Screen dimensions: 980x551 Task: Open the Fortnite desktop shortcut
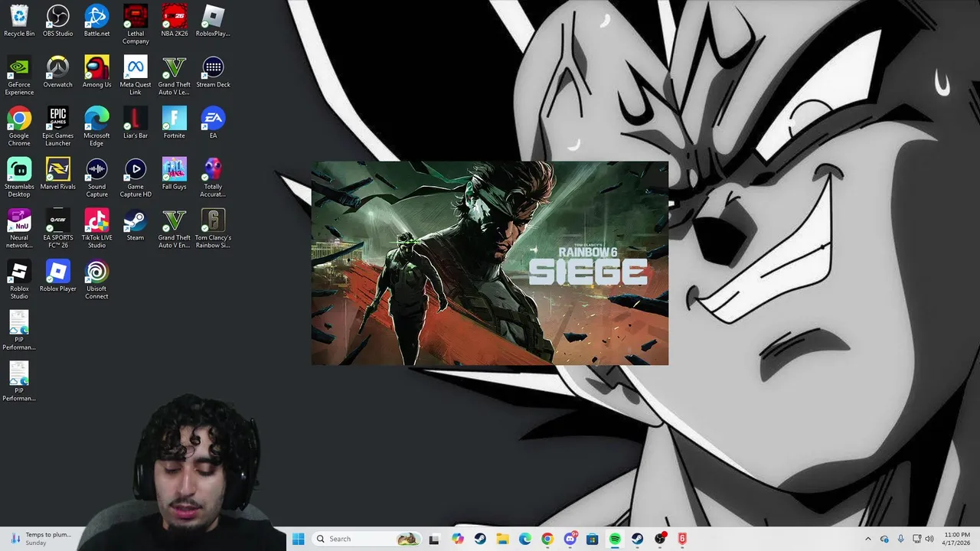(x=175, y=123)
